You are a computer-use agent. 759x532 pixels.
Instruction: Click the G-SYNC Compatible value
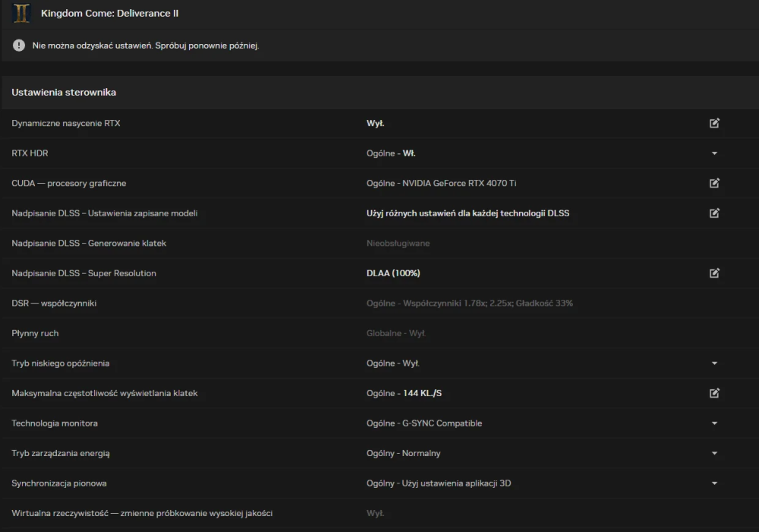tap(424, 423)
